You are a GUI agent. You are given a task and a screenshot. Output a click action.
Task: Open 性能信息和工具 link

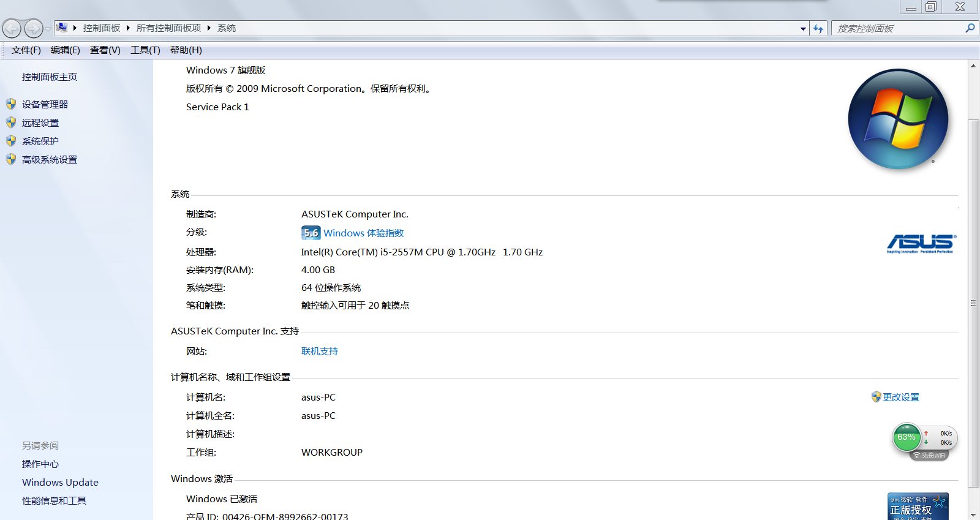[55, 501]
